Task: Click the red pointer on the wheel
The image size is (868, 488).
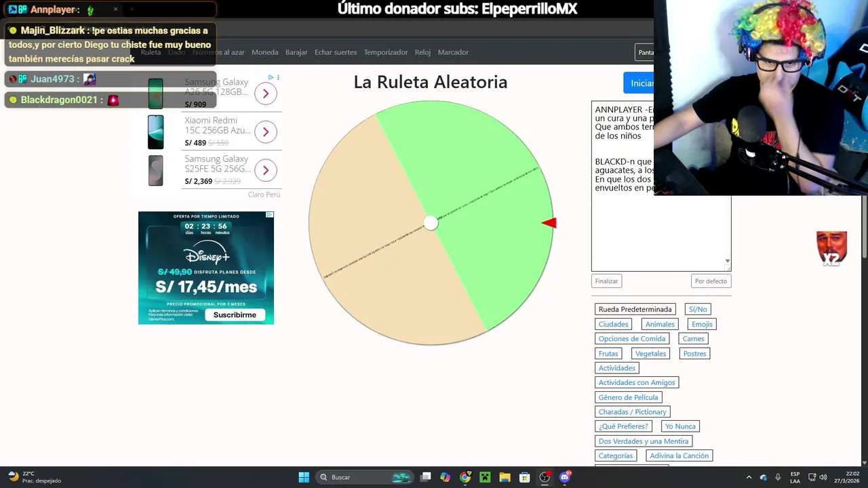Action: click(x=549, y=223)
